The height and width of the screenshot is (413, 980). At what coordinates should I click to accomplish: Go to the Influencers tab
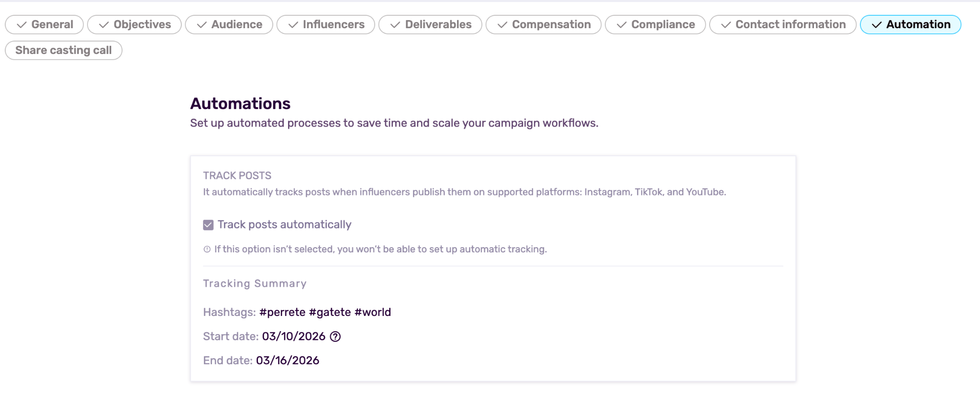[326, 24]
